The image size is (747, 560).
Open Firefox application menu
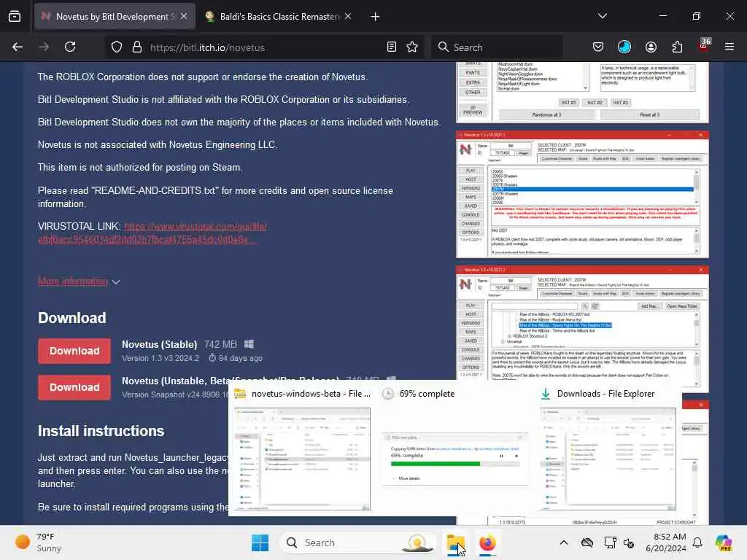(729, 47)
